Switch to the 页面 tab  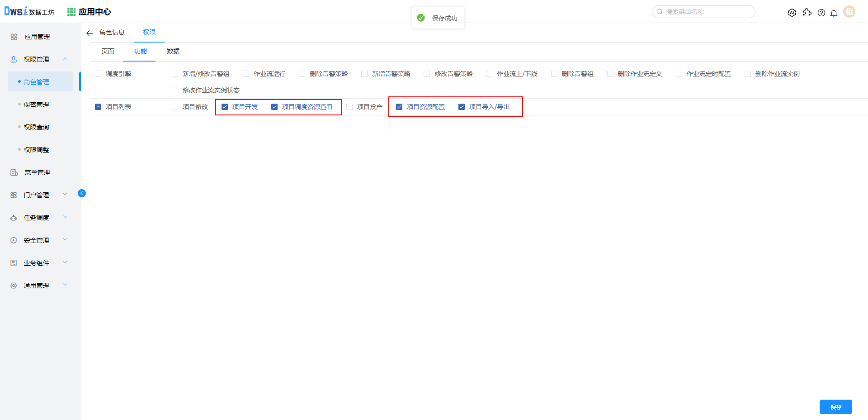[x=108, y=51]
